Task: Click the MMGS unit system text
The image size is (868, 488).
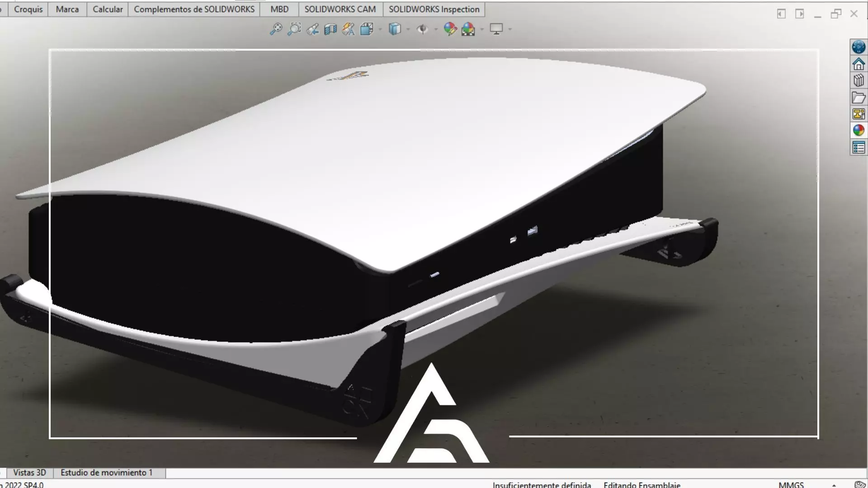Action: point(791,484)
